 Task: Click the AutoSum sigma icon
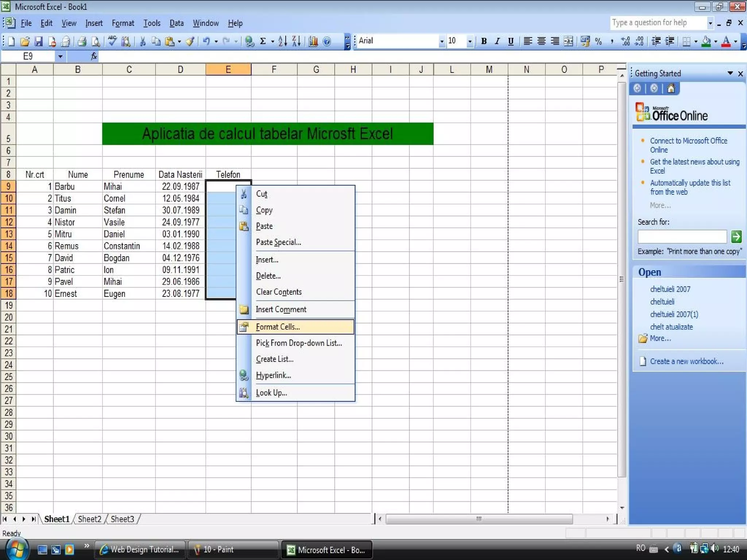[x=263, y=41]
